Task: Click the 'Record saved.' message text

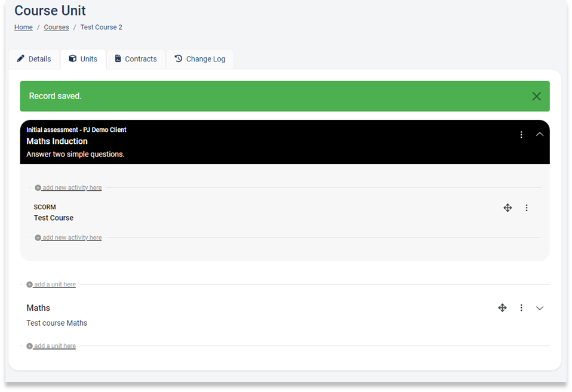Action: pos(55,96)
